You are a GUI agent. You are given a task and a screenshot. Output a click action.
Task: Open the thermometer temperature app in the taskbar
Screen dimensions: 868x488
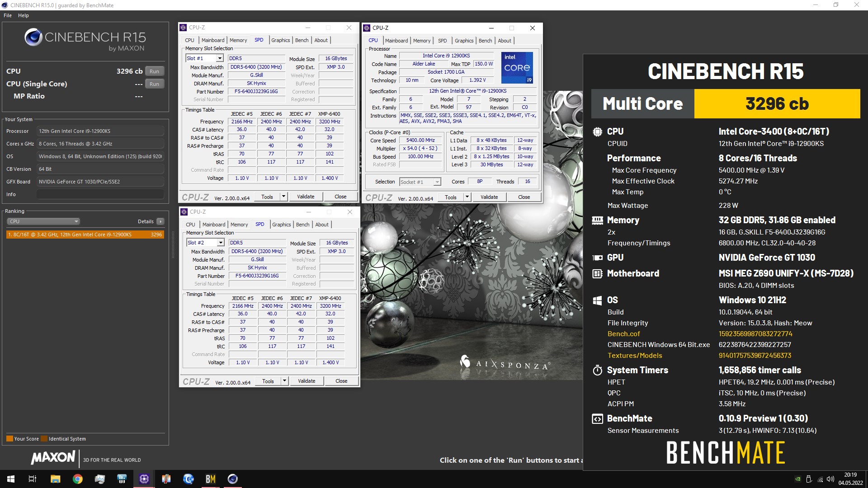click(166, 479)
